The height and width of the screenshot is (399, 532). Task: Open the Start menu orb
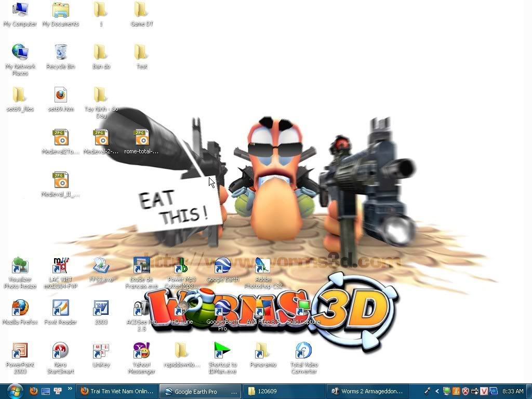(15, 391)
